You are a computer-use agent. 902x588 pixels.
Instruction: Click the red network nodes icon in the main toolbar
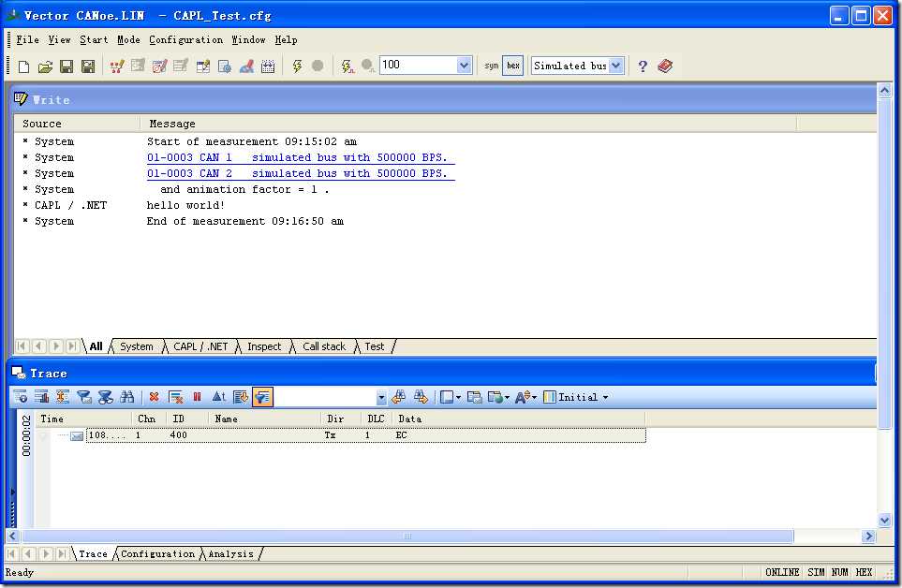click(117, 66)
